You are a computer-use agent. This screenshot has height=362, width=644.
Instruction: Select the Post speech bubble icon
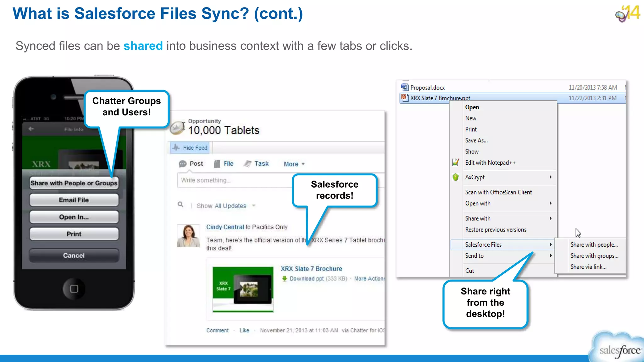point(182,164)
